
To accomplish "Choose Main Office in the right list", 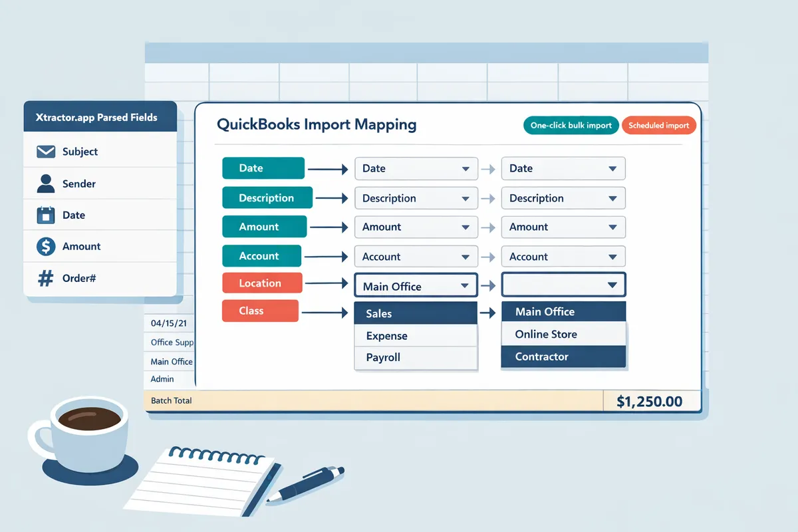I will click(x=563, y=312).
